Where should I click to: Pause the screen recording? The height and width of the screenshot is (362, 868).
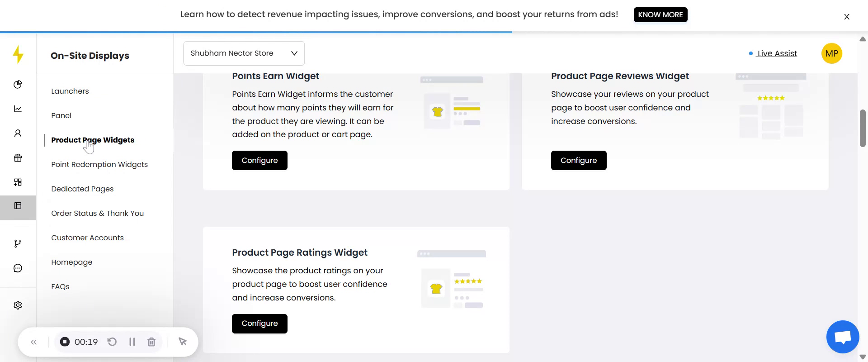point(132,342)
